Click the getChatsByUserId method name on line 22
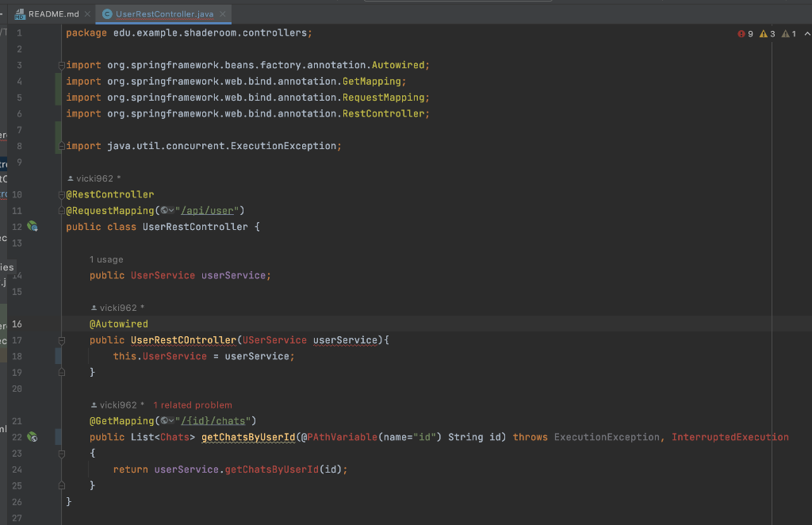 [248, 437]
